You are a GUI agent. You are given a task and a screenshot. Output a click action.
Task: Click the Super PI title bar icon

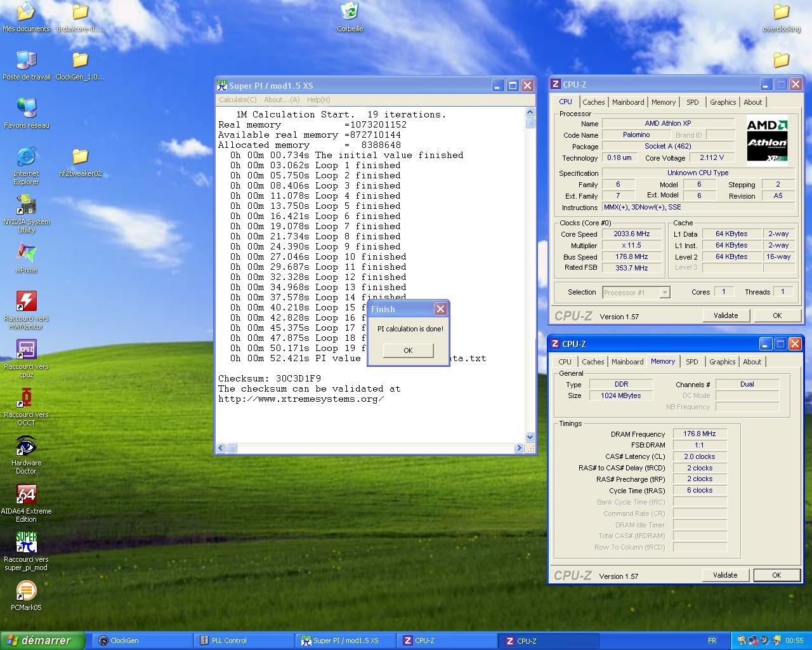coord(222,85)
